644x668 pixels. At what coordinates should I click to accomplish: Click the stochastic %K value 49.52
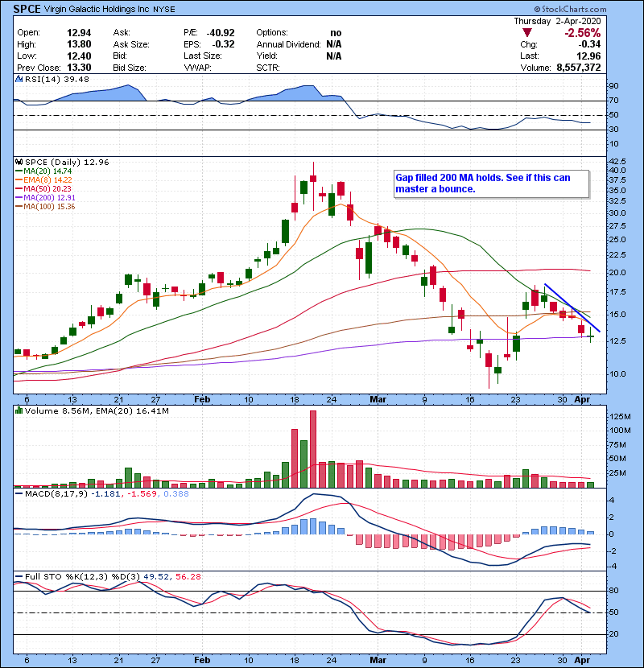click(155, 577)
